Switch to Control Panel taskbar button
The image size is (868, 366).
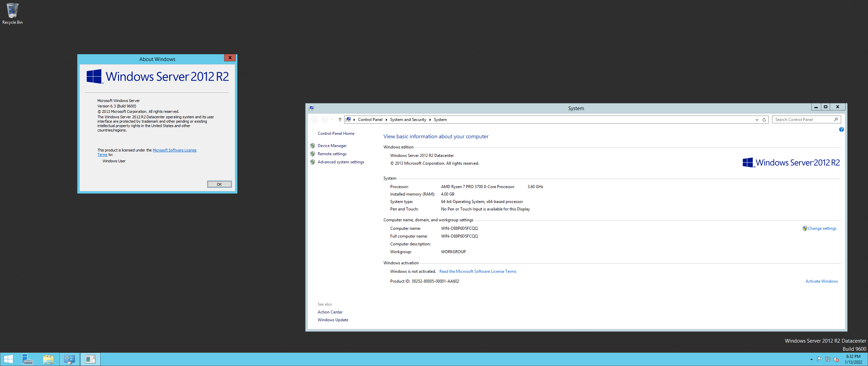coord(70,359)
